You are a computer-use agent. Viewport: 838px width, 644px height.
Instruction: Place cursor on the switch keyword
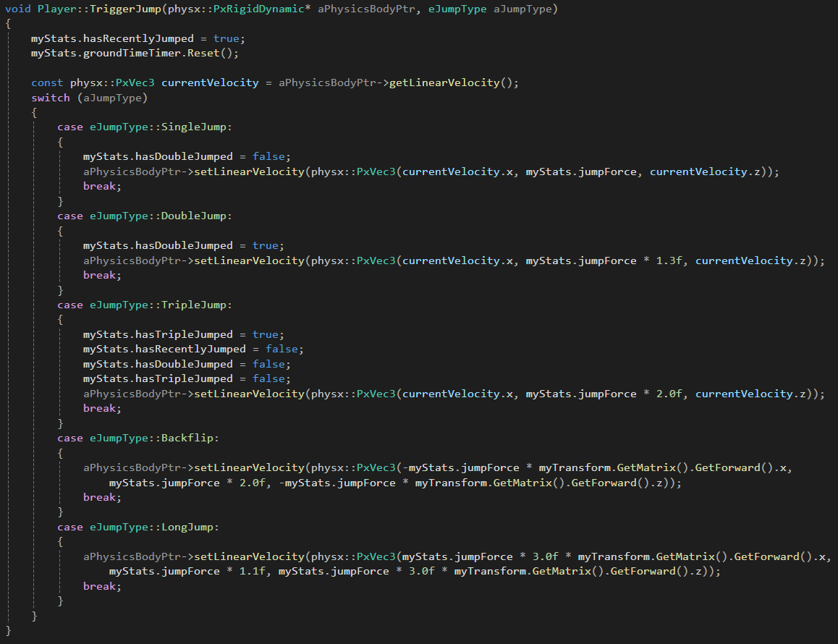coord(51,98)
